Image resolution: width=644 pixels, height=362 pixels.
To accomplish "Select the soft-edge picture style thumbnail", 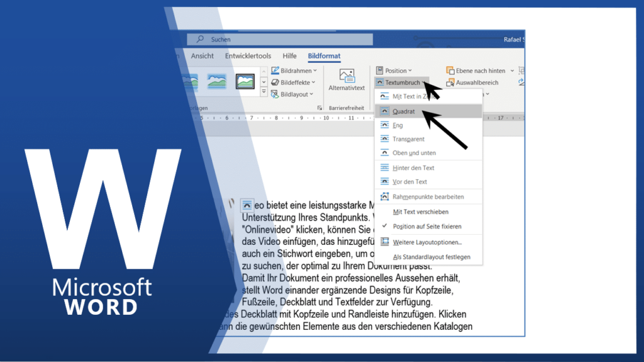I will (217, 81).
